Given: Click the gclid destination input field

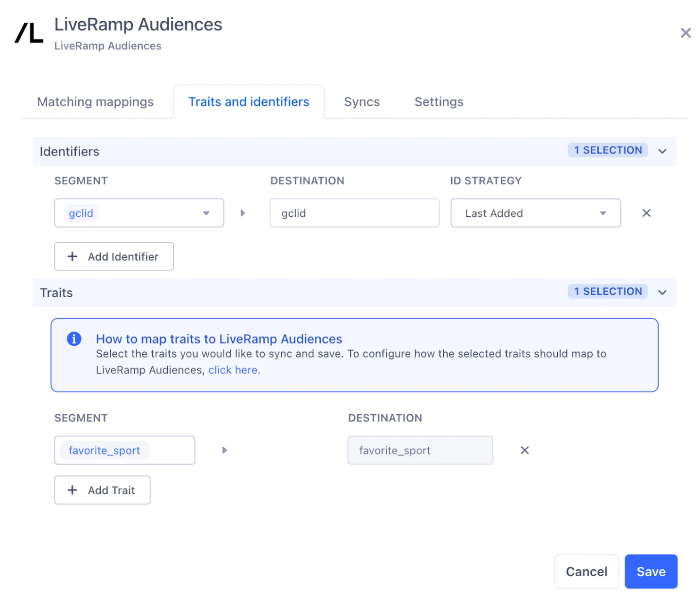Looking at the screenshot, I should (x=354, y=213).
